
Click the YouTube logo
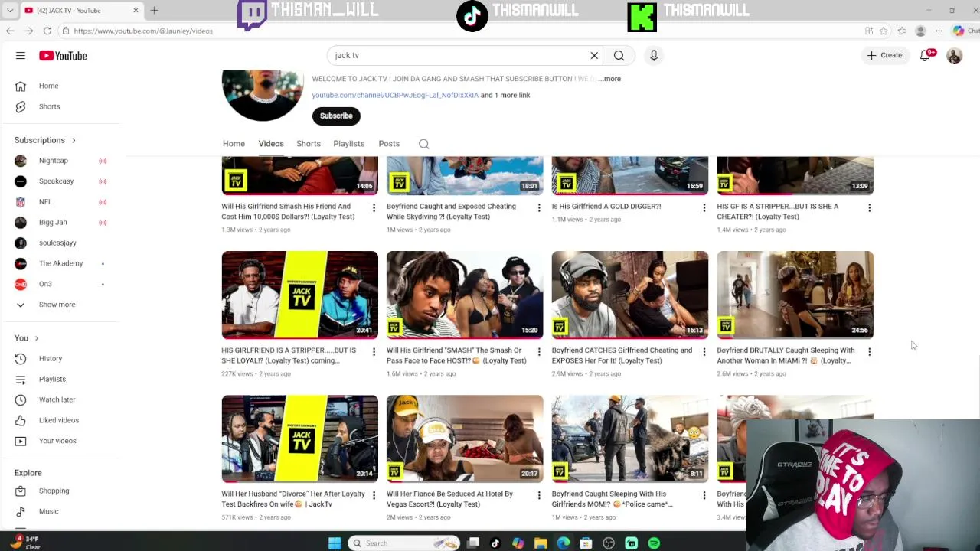point(63,56)
